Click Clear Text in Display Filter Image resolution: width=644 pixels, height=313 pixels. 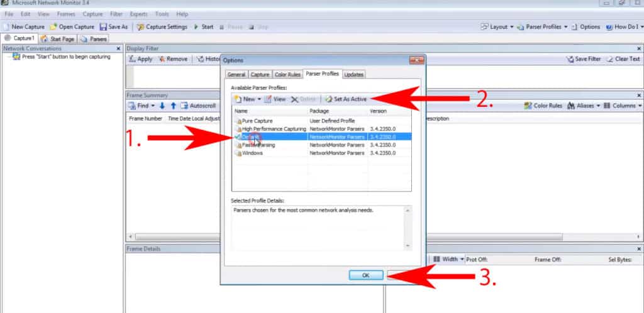coord(623,59)
